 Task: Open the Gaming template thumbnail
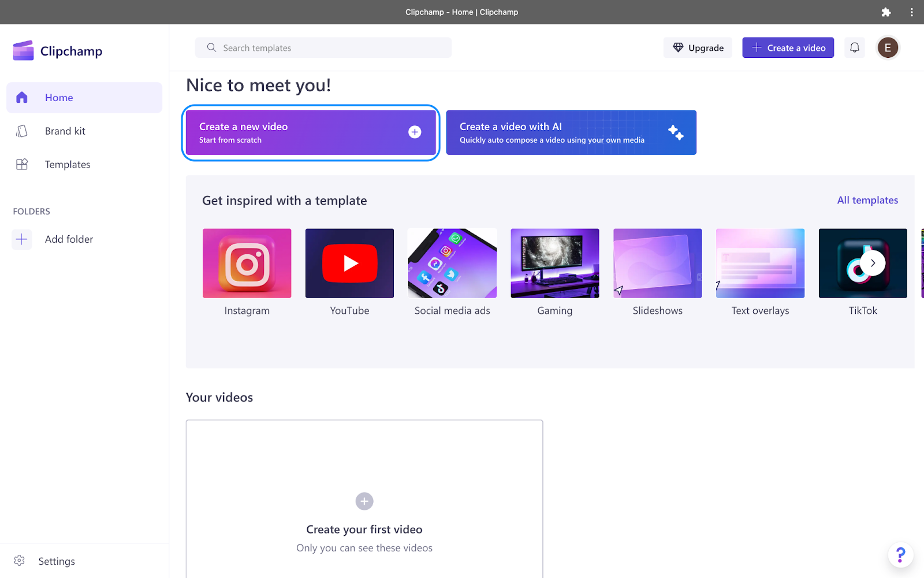coord(555,264)
